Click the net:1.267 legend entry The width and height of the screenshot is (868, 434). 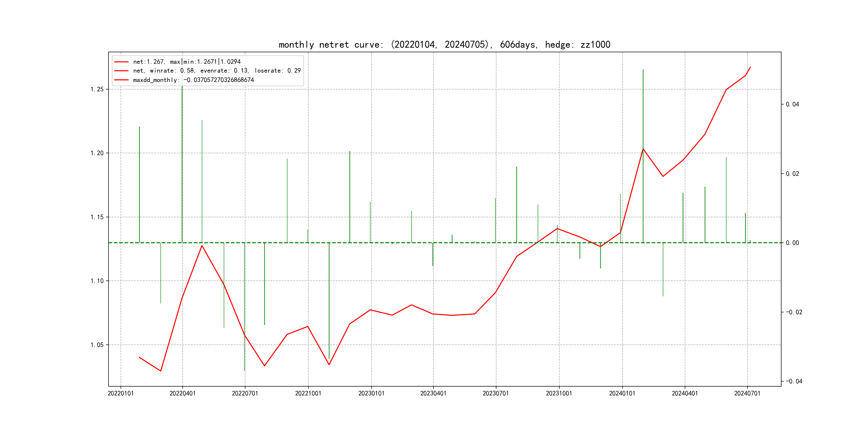(x=187, y=62)
